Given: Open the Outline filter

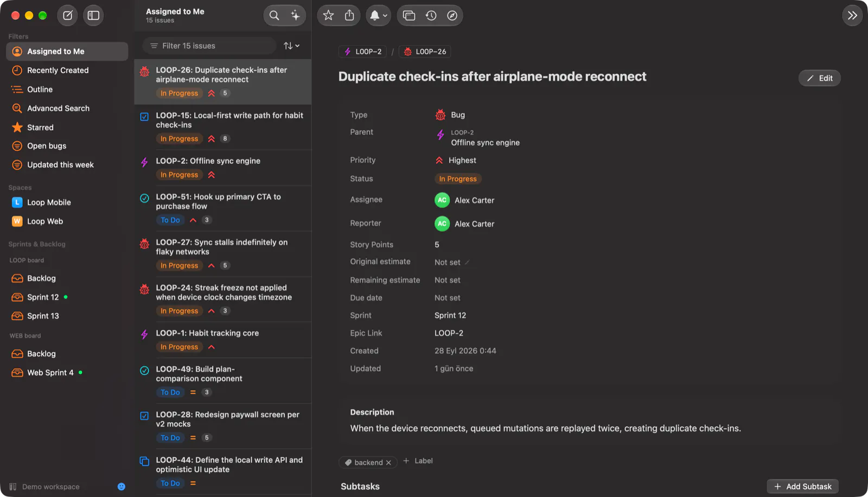Looking at the screenshot, I should [x=67, y=90].
